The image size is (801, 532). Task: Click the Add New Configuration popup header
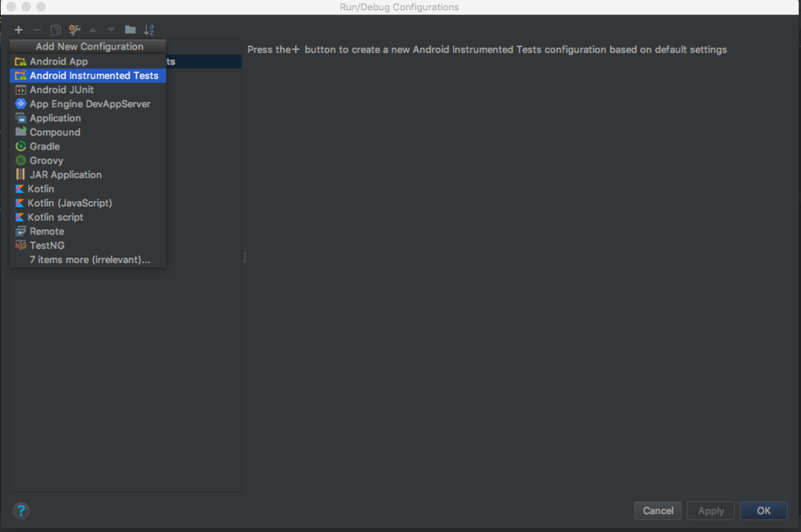(x=88, y=46)
